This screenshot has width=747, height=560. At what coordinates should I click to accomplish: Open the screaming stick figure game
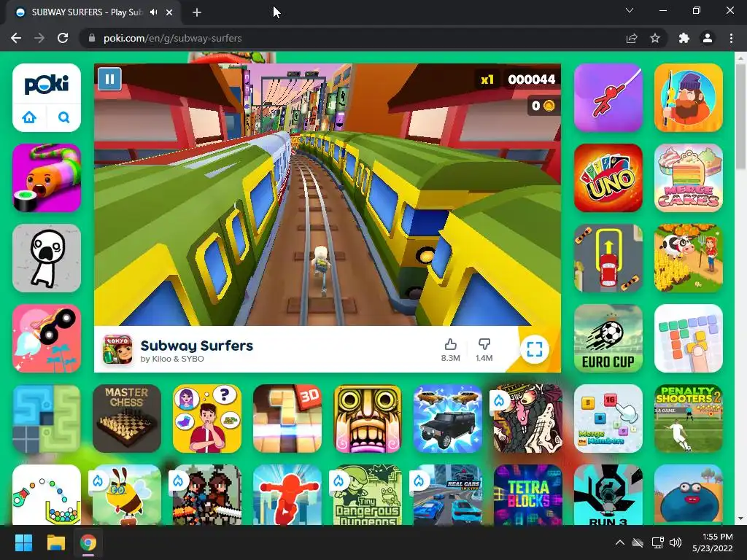coord(47,258)
